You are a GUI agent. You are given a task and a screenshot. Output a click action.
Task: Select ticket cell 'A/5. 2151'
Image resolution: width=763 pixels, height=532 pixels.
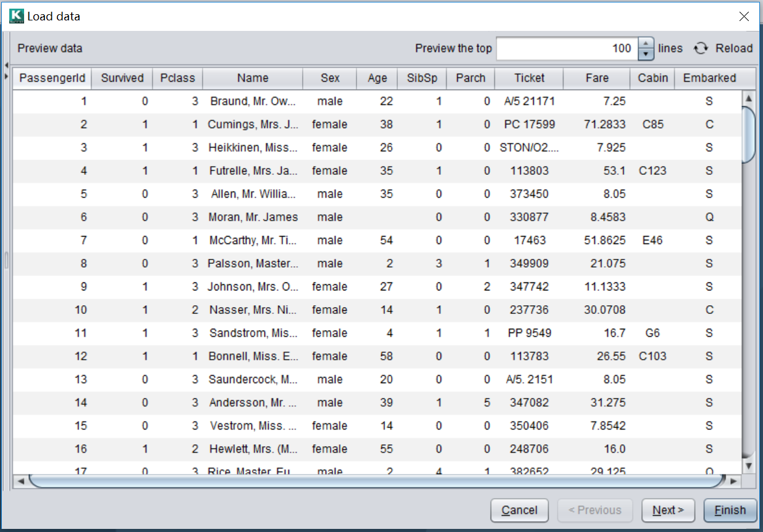[x=529, y=379]
